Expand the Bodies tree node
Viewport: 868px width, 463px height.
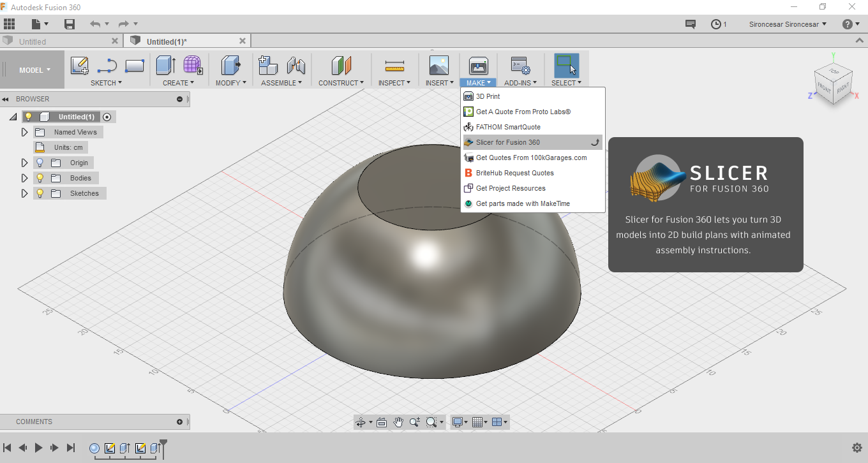click(x=24, y=178)
